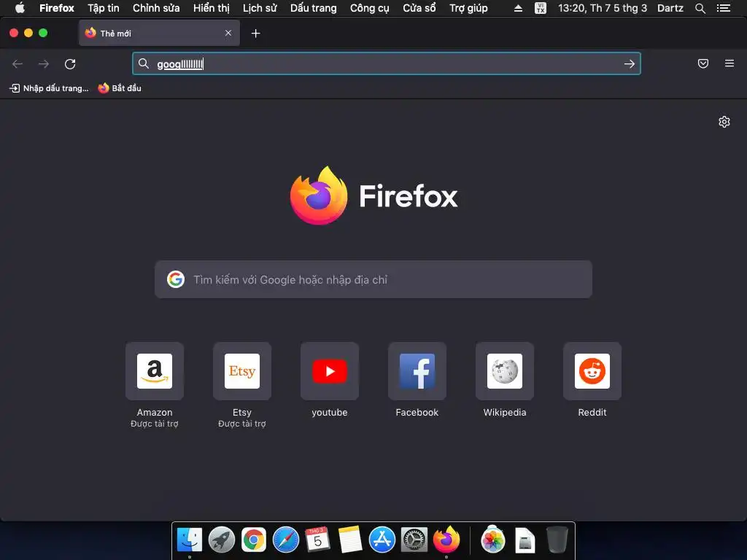This screenshot has width=747, height=560.
Task: Open the "Trợ giúp" menu
Action: pyautogui.click(x=468, y=8)
